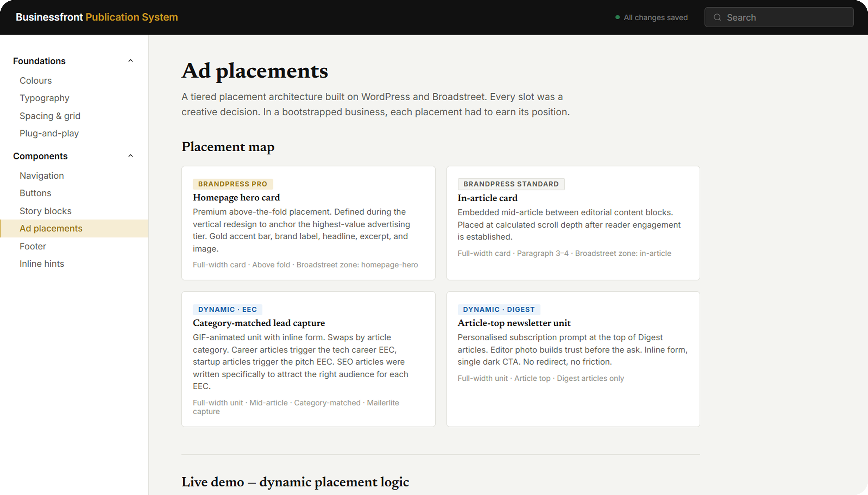
Task: Click the Premium above-the-fold placement description
Action: click(x=301, y=230)
